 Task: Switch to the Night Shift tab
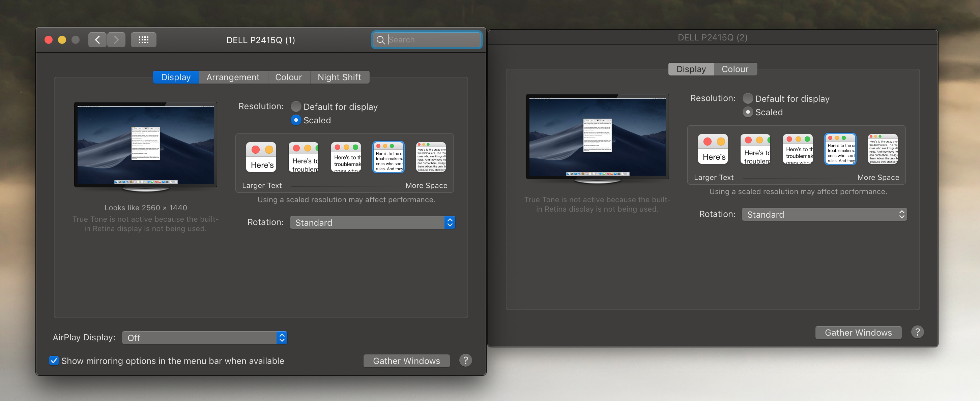[339, 77]
